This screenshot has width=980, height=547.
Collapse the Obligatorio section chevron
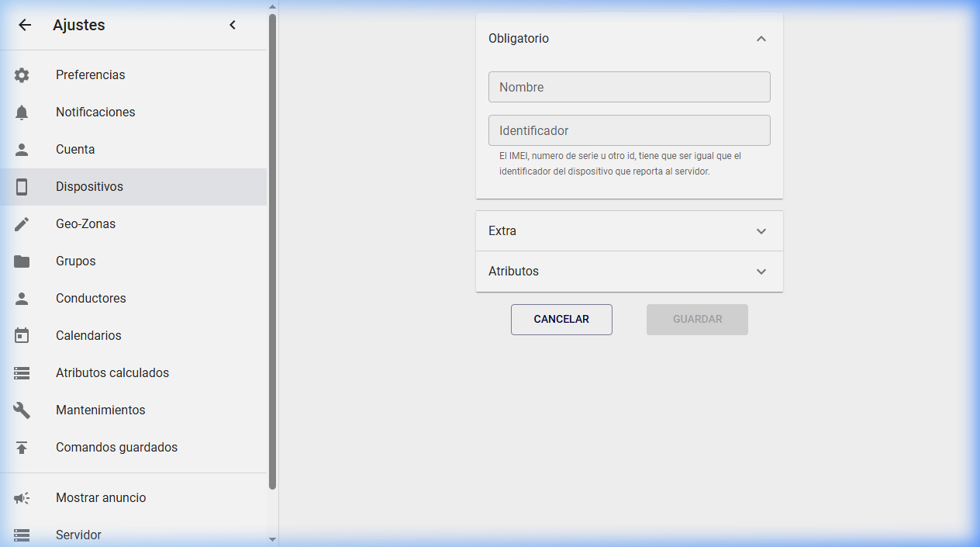point(761,39)
